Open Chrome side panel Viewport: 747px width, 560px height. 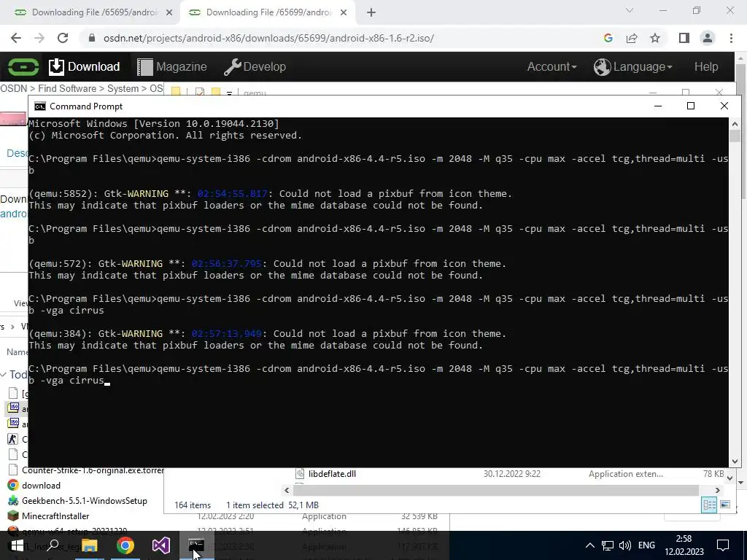[684, 38]
